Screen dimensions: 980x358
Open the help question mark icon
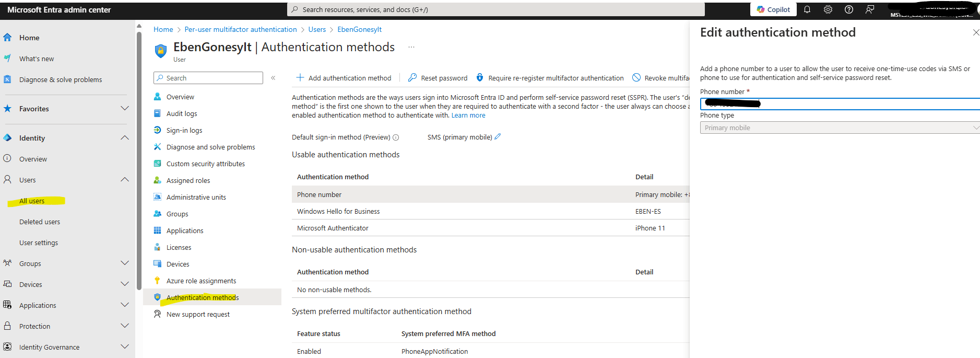click(849, 9)
